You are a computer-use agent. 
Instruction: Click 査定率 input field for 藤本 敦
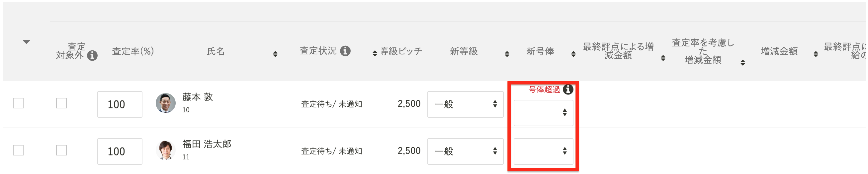pos(120,104)
